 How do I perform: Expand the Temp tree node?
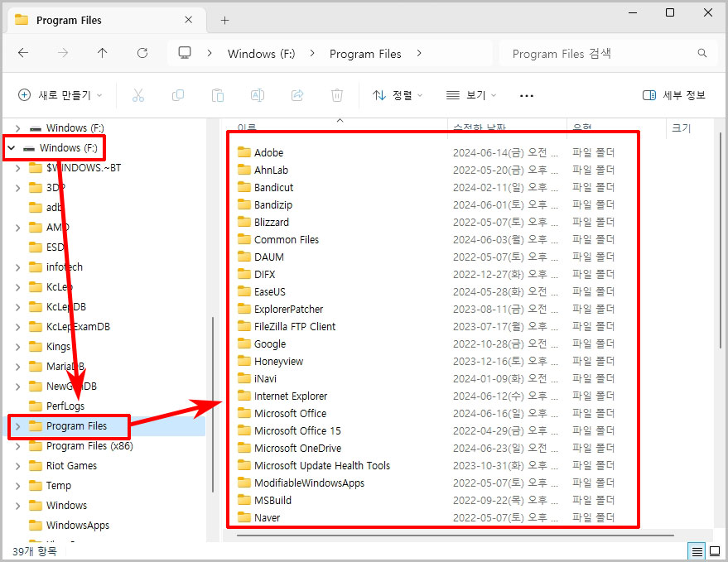[17, 486]
